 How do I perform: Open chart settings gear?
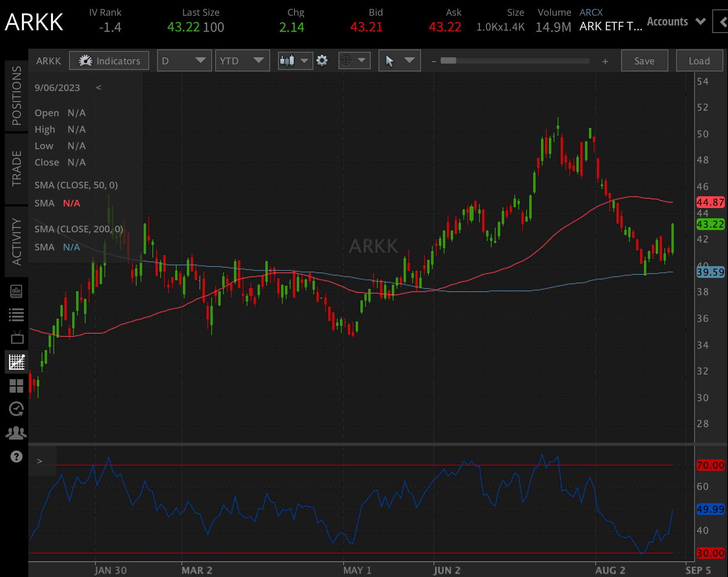pyautogui.click(x=322, y=61)
